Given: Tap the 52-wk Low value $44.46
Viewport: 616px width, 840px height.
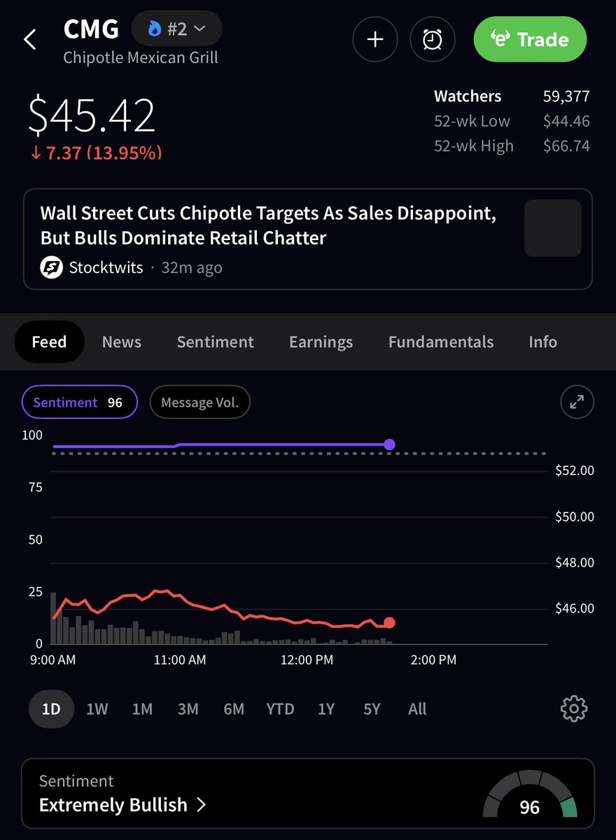Looking at the screenshot, I should point(566,121).
